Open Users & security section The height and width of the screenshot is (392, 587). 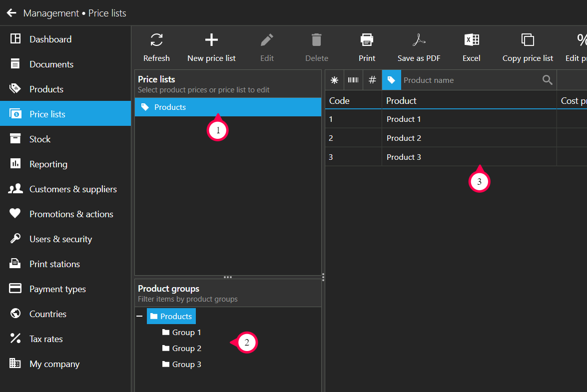click(x=65, y=239)
